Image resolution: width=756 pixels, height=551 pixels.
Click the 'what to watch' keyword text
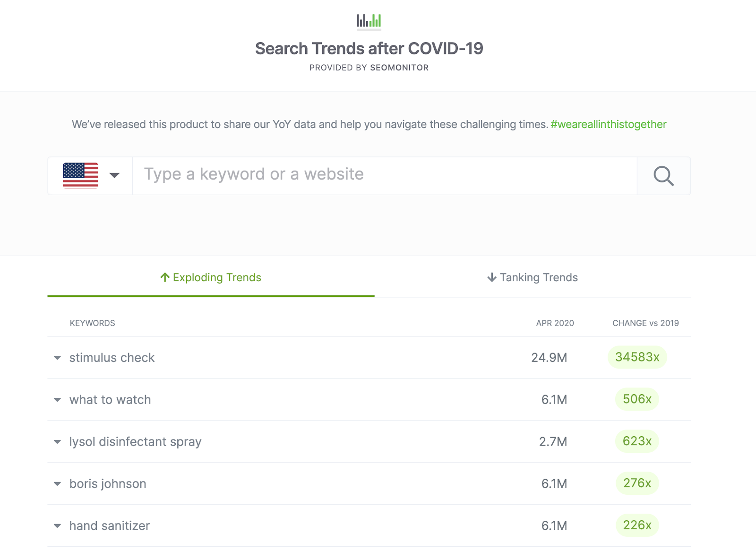click(x=110, y=400)
